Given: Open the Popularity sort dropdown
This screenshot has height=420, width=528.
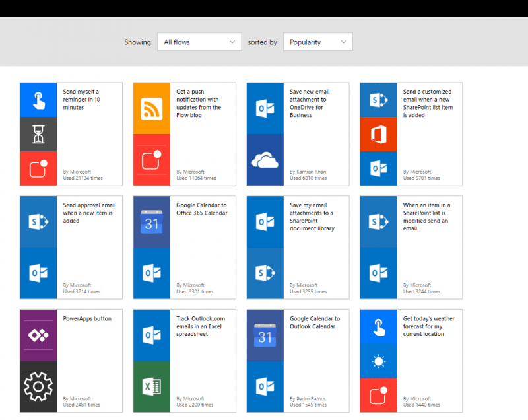Looking at the screenshot, I should [x=317, y=41].
